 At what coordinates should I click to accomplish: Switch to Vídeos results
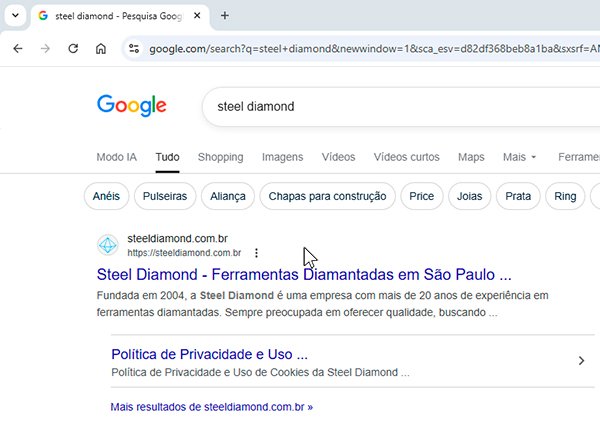(x=338, y=157)
